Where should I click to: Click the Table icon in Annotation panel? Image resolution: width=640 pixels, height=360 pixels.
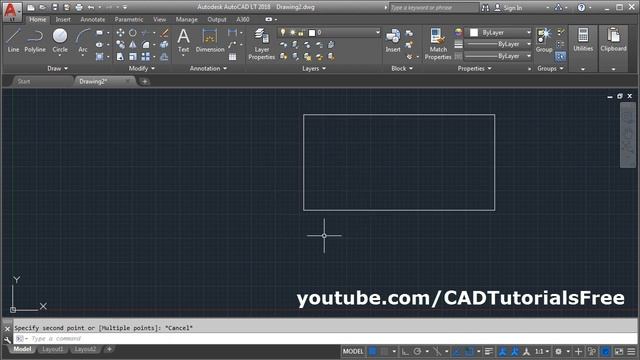click(232, 57)
